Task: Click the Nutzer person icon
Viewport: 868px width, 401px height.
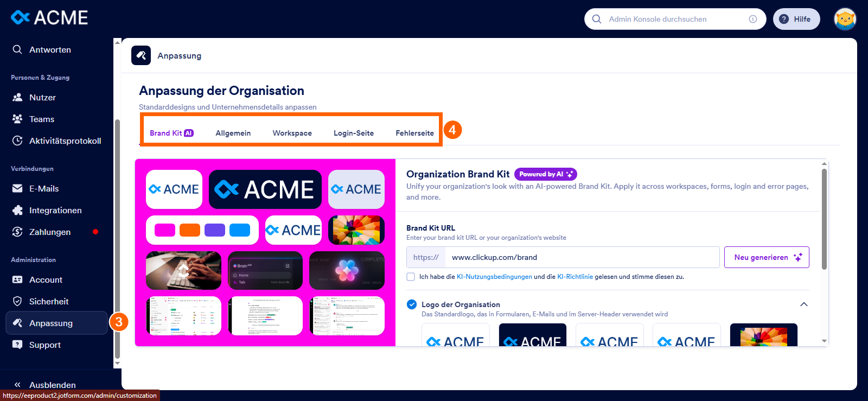Action: pos(17,97)
